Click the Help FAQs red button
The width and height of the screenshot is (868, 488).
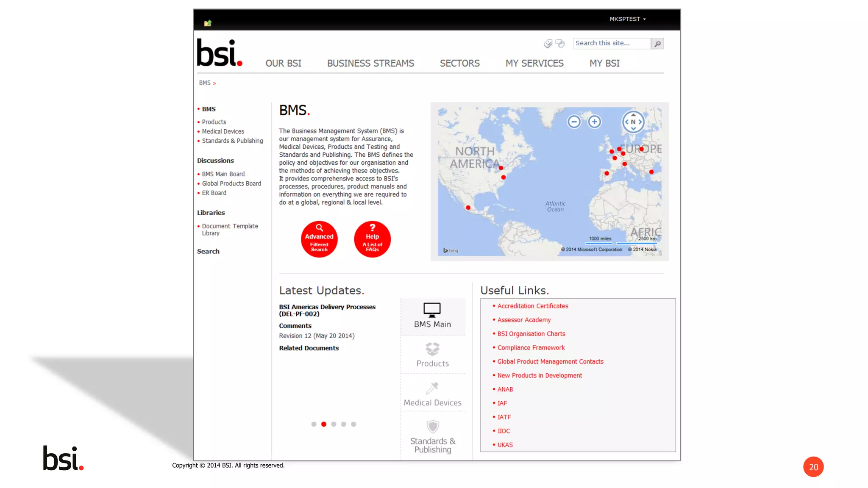(x=372, y=239)
